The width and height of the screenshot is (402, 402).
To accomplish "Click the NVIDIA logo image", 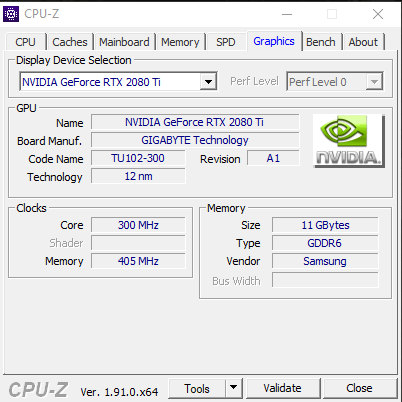I will [x=349, y=141].
